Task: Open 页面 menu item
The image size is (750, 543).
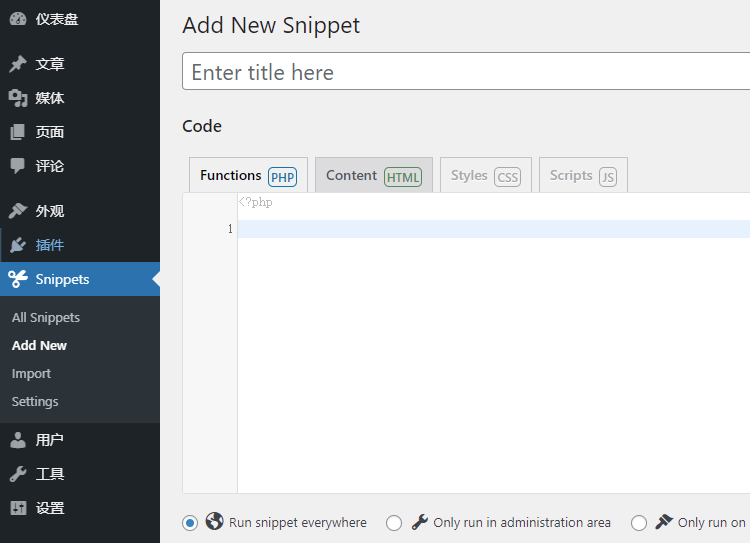Action: pos(80,132)
